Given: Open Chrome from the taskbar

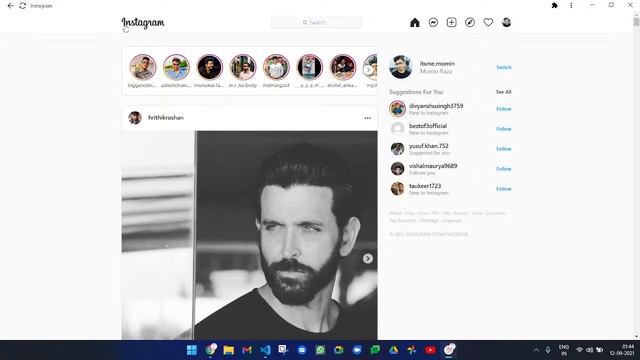Looking at the screenshot, I should point(210,350).
